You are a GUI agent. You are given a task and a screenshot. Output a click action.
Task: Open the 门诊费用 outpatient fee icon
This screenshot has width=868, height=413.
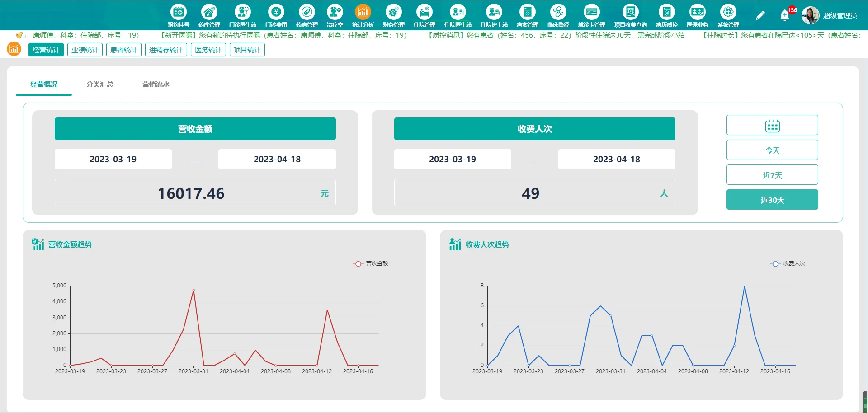[x=276, y=15]
